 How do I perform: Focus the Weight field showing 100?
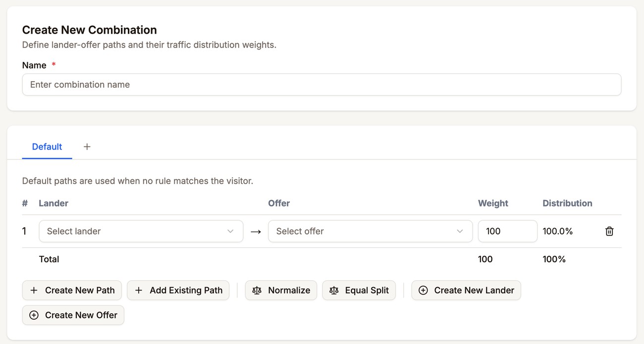point(507,231)
